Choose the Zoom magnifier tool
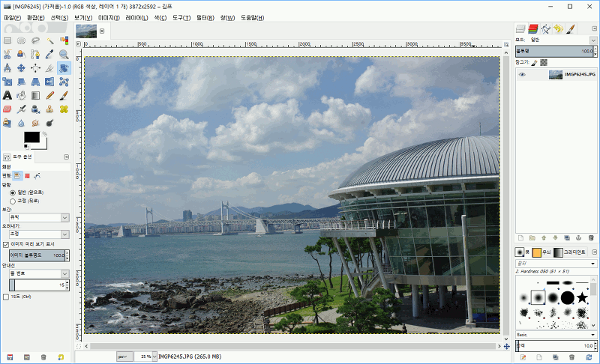This screenshot has height=364, width=600. (64, 54)
